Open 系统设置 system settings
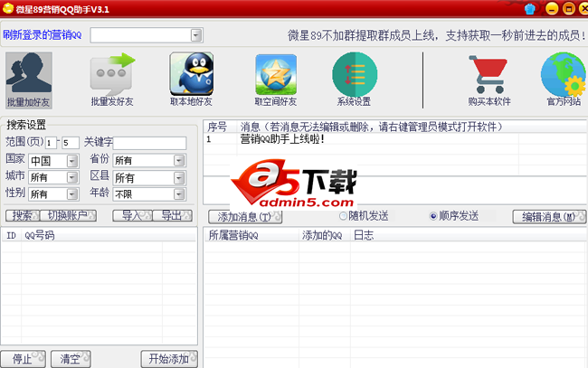The height and width of the screenshot is (368, 588). [x=355, y=80]
